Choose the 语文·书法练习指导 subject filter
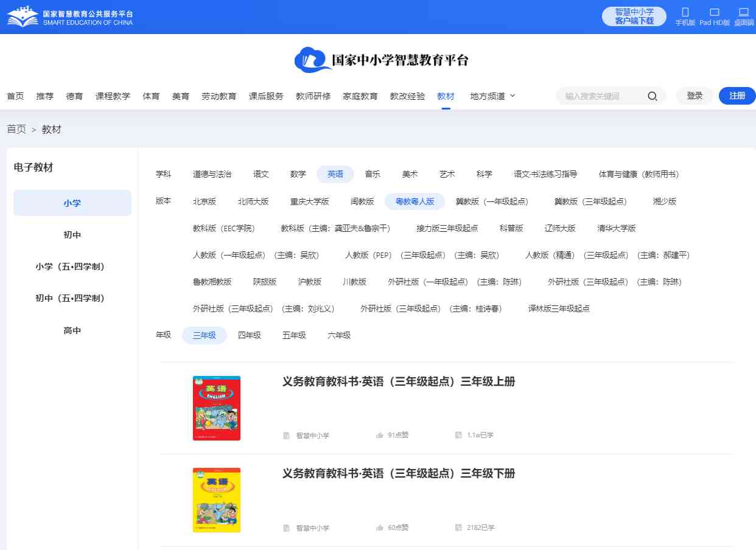The width and height of the screenshot is (756, 550). pos(545,174)
